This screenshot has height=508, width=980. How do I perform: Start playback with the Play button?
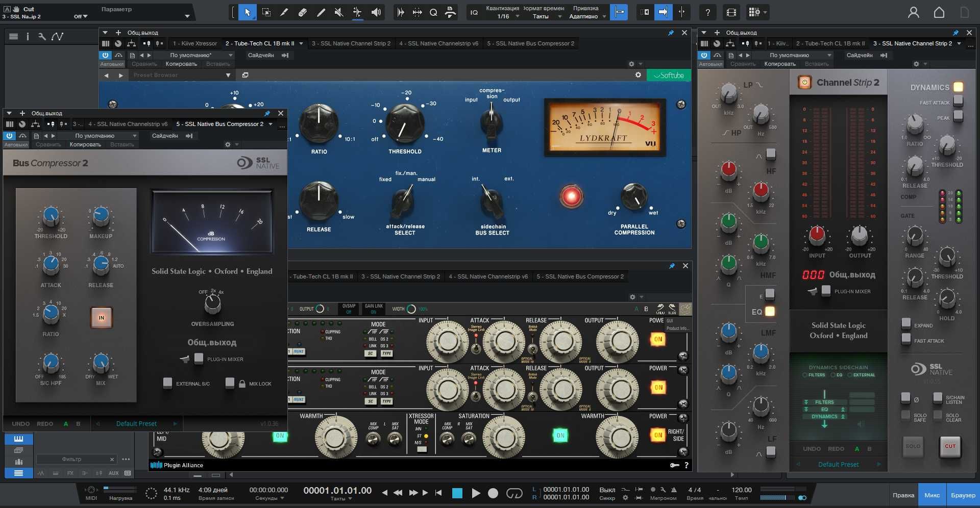(x=476, y=493)
